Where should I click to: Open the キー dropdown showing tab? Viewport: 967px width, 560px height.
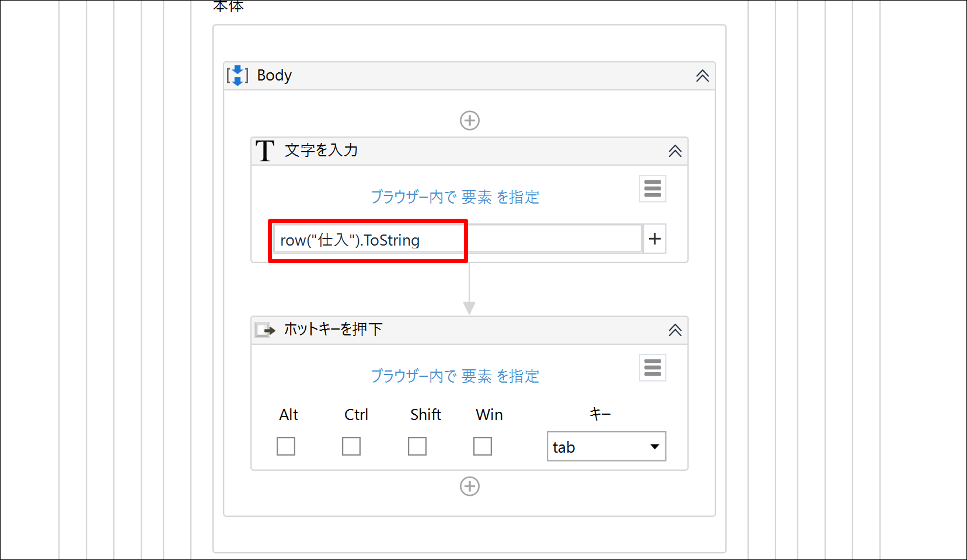[606, 446]
